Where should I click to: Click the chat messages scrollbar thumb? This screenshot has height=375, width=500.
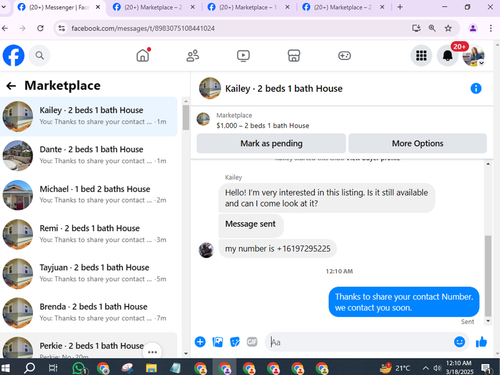click(488, 275)
